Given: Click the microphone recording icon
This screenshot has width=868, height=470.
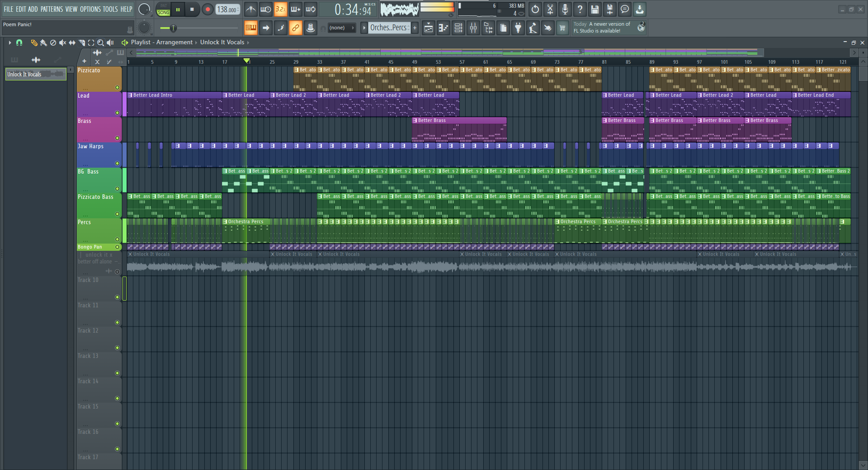Looking at the screenshot, I should pos(565,9).
